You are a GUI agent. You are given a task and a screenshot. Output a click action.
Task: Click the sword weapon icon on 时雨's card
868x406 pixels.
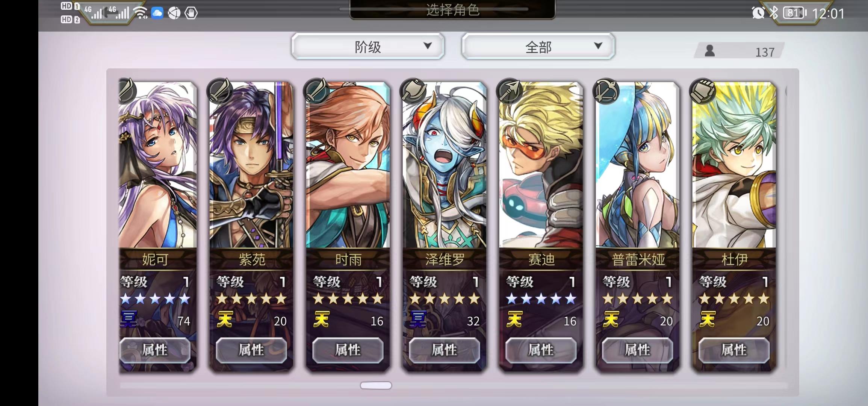317,91
